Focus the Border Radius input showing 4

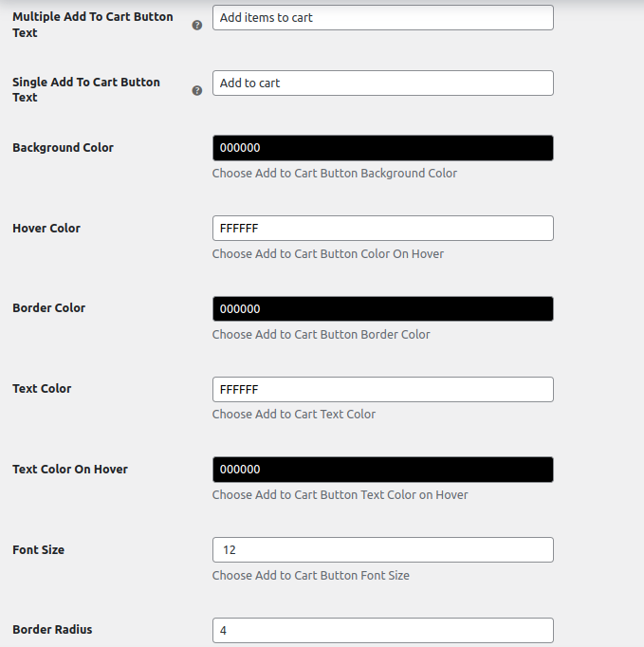382,631
